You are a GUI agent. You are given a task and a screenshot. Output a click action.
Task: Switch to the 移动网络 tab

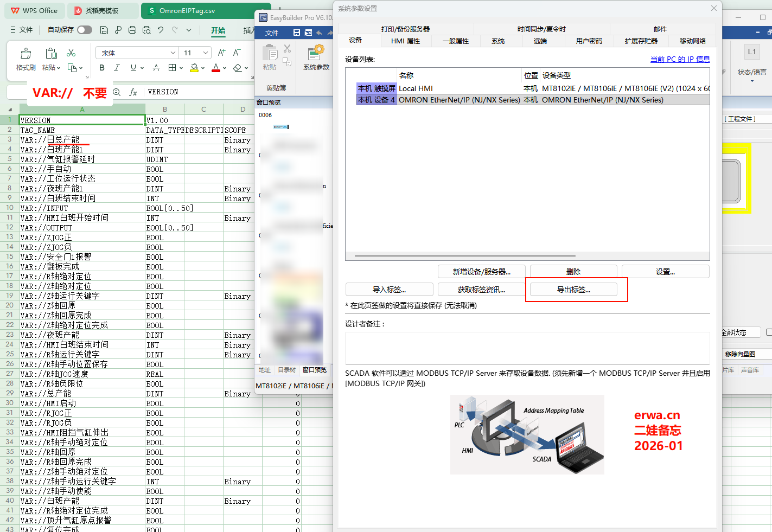coord(693,41)
